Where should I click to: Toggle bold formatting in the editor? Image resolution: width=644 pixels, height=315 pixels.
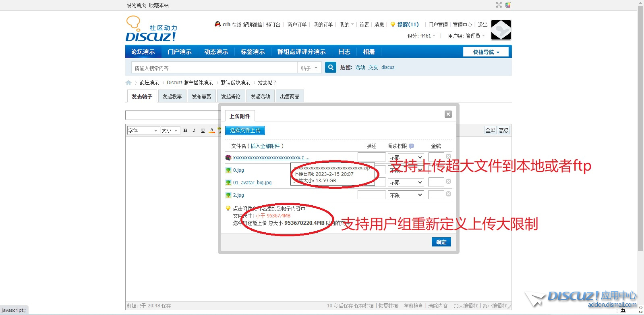coord(185,130)
